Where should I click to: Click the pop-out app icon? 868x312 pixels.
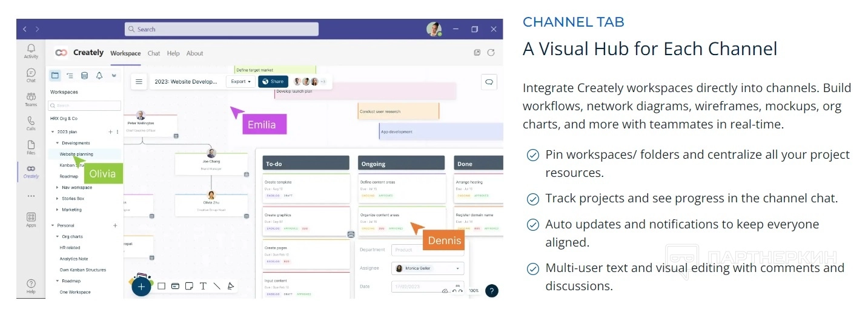pyautogui.click(x=477, y=53)
